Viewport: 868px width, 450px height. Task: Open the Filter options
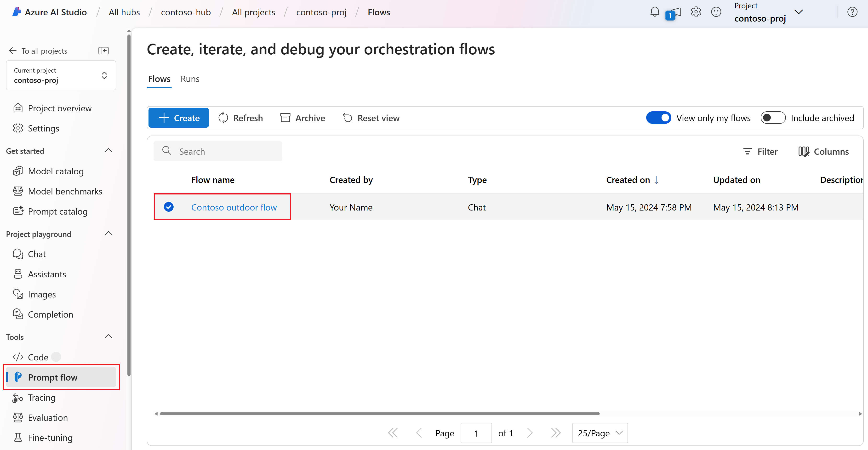tap(760, 152)
